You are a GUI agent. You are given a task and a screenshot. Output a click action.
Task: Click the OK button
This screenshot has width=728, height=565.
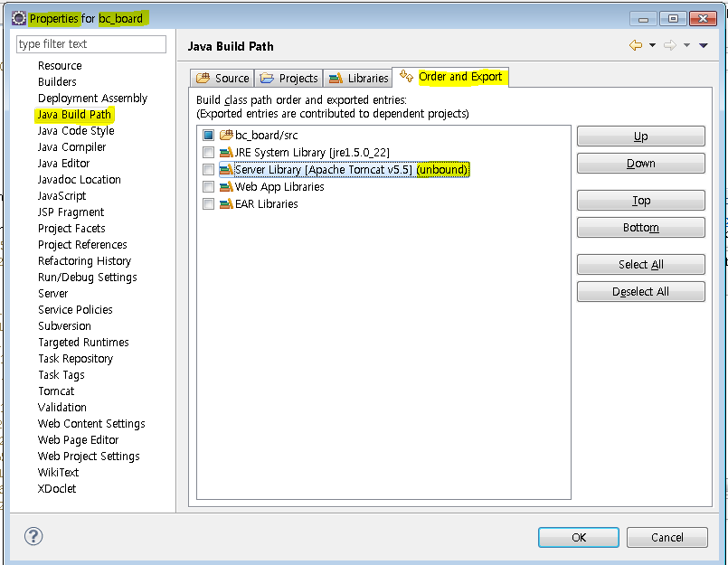coord(579,537)
